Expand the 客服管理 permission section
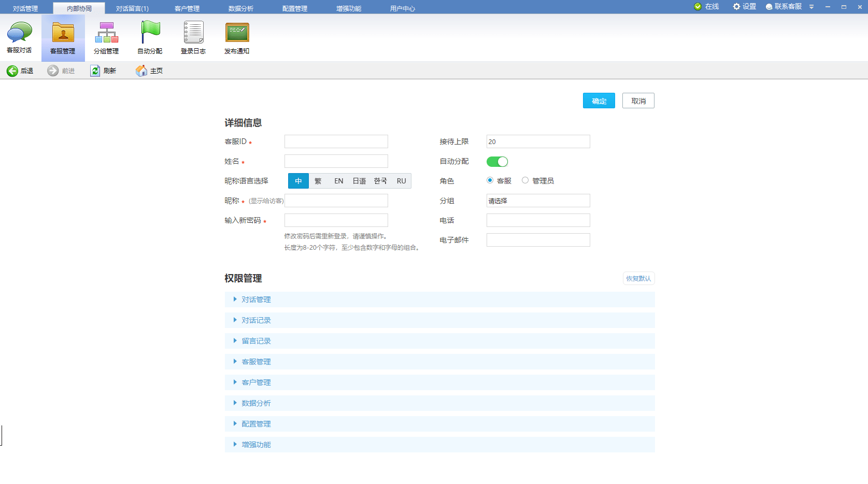Screen dimensions: 868x484 (439, 362)
